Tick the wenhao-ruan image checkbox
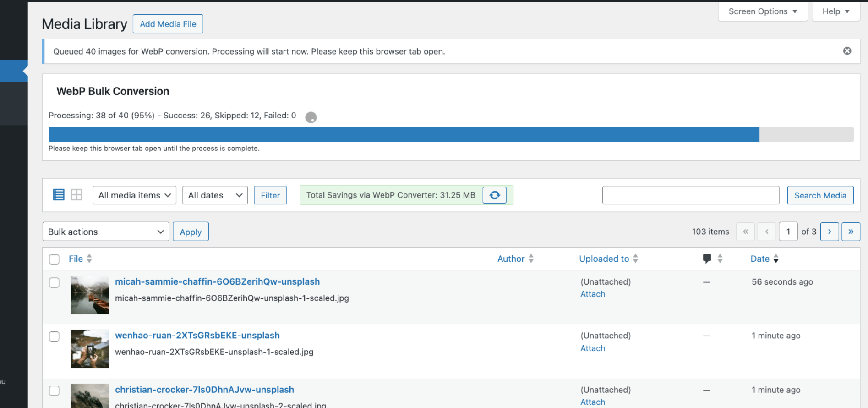The height and width of the screenshot is (408, 868). [x=54, y=336]
